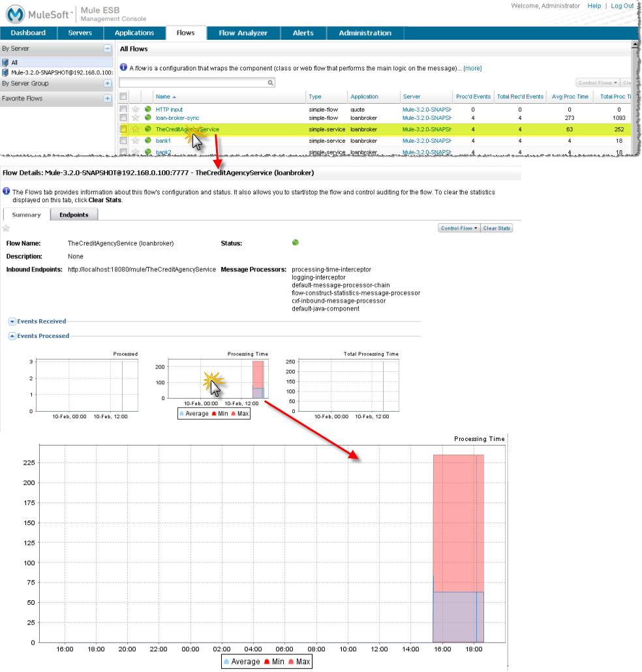This screenshot has width=642, height=672.
Task: Switch to the Endpoints tab
Action: click(74, 215)
